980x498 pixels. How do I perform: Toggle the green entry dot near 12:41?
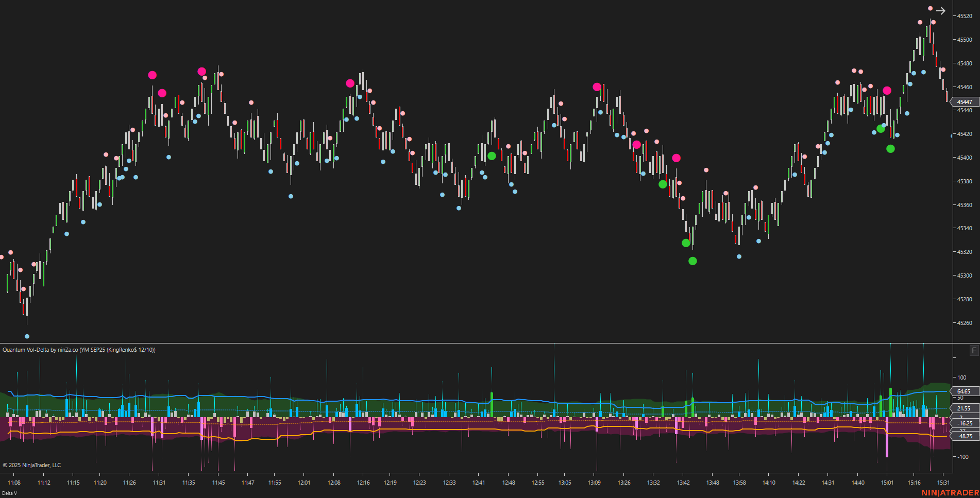click(491, 156)
